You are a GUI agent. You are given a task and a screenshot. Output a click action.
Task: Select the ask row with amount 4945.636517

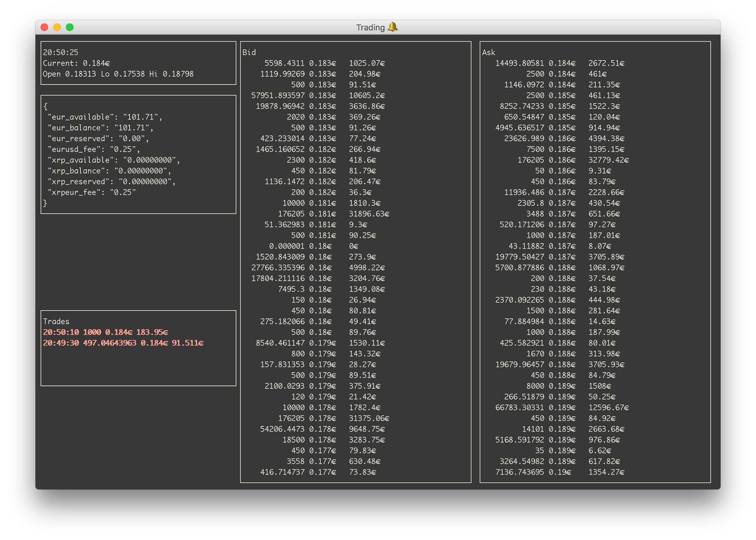[x=558, y=128]
